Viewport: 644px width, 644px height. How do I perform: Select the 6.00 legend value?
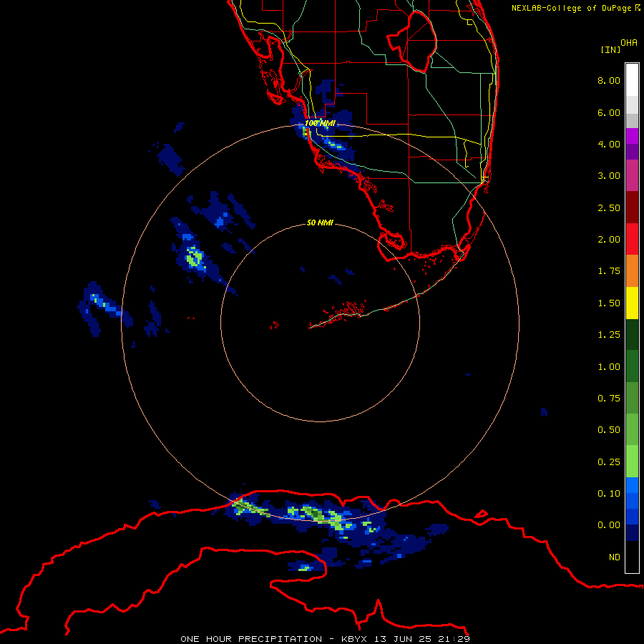(x=609, y=112)
